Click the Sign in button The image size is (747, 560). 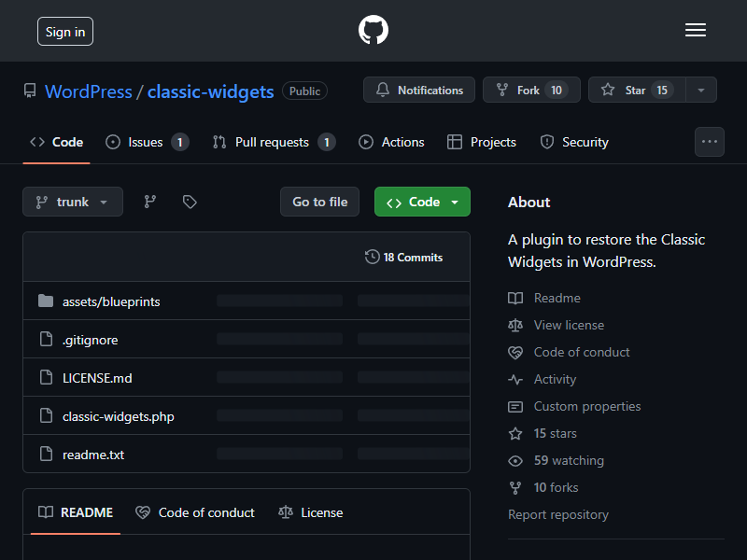click(x=65, y=32)
